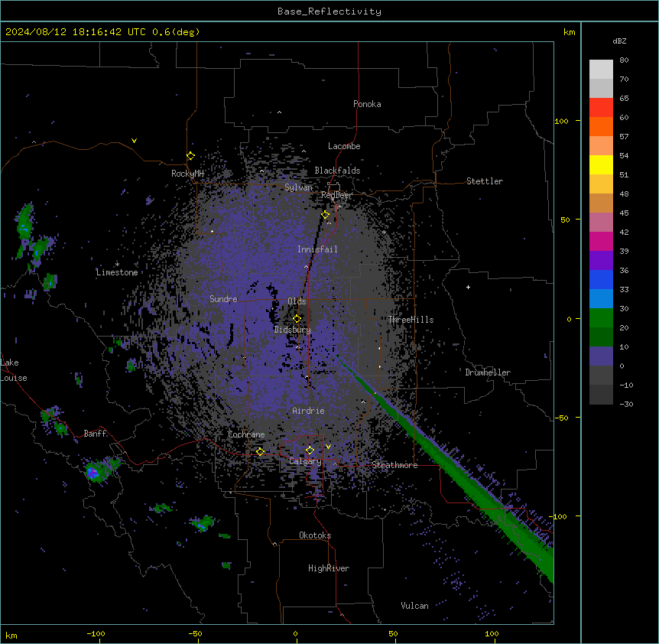Select the bright yellow 51-54 dBZ legend swatch
This screenshot has height=644, width=659.
(601, 164)
